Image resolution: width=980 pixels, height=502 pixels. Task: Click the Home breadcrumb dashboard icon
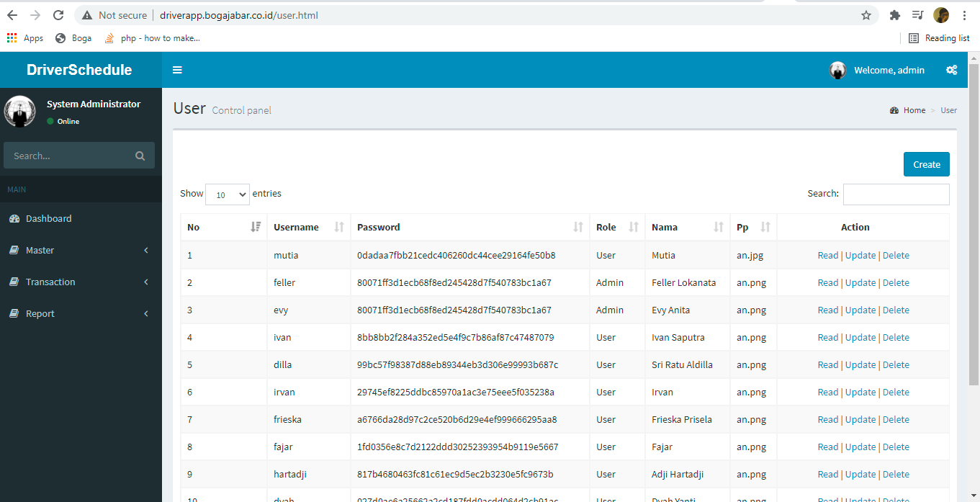pyautogui.click(x=894, y=110)
